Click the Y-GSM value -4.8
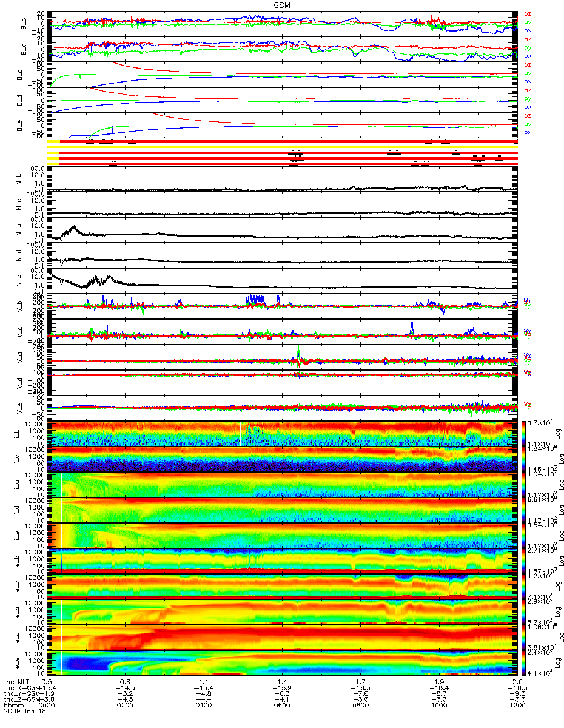Viewport: 564px width, 728px height. [204, 694]
